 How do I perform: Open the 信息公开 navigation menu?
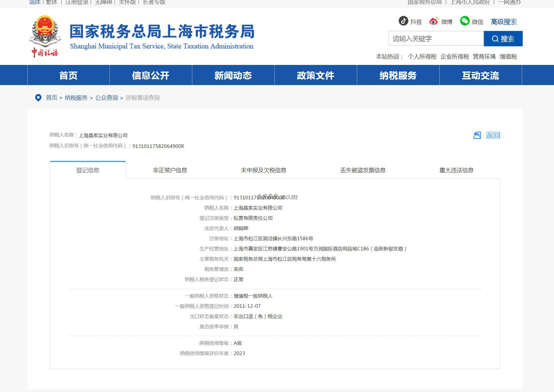click(151, 75)
